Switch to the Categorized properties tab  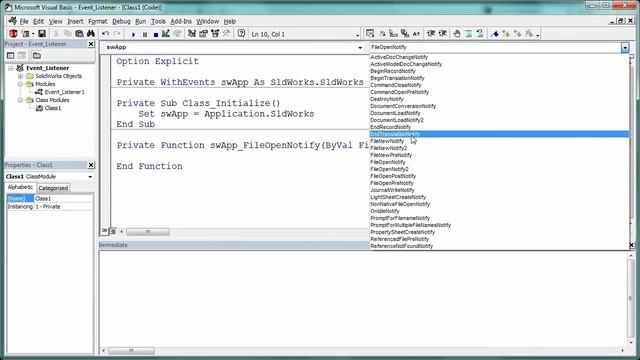click(53, 188)
